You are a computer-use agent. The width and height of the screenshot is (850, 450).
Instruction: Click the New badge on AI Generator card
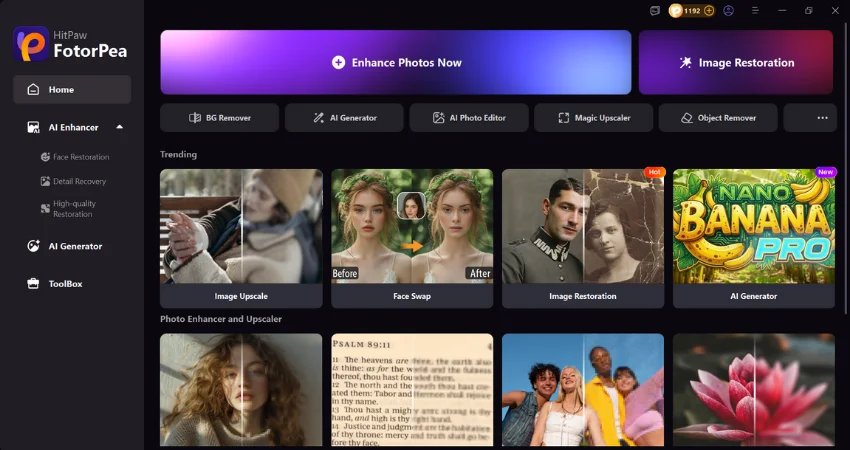click(826, 172)
